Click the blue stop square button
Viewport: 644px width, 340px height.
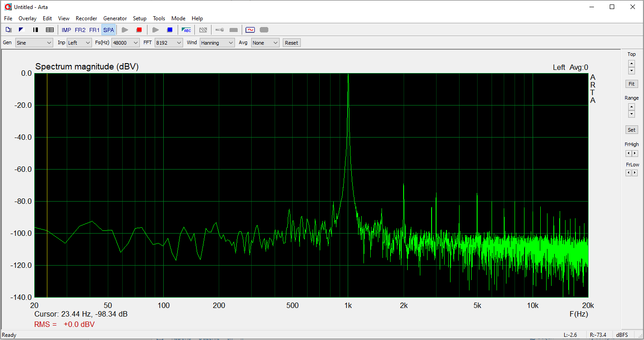(170, 30)
